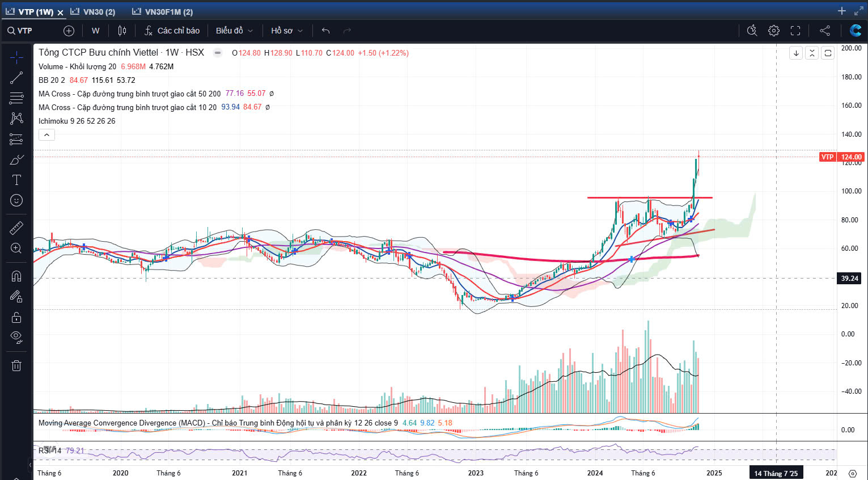The width and height of the screenshot is (868, 480).
Task: Click the redo arrow
Action: tap(348, 31)
